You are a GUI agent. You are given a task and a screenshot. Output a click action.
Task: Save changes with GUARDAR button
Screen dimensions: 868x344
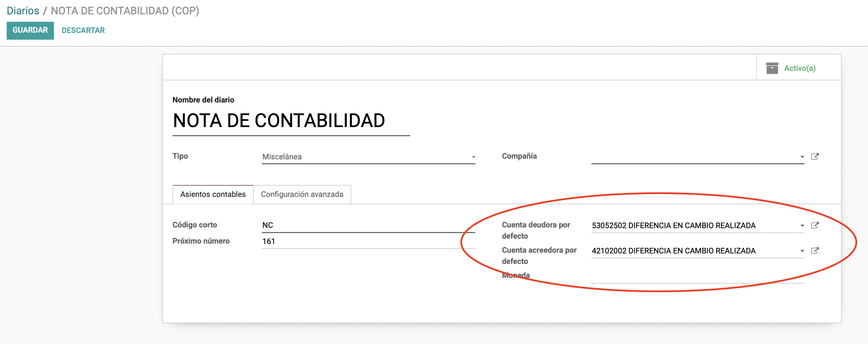click(30, 31)
